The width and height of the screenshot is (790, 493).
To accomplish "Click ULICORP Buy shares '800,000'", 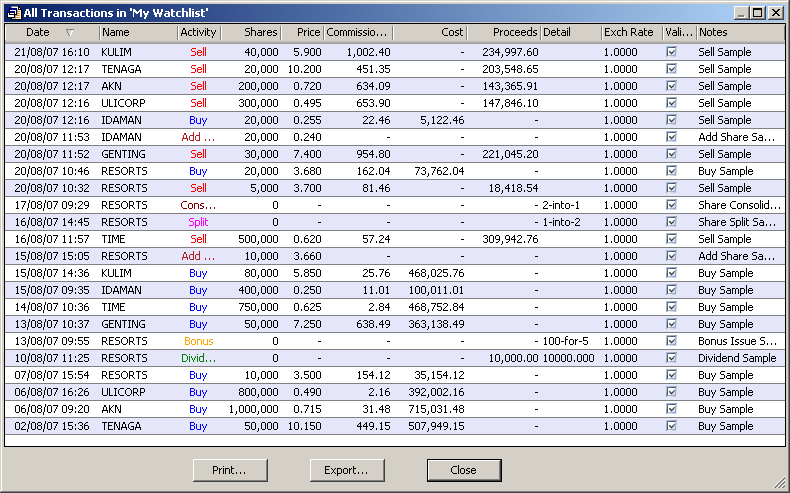I will [258, 392].
